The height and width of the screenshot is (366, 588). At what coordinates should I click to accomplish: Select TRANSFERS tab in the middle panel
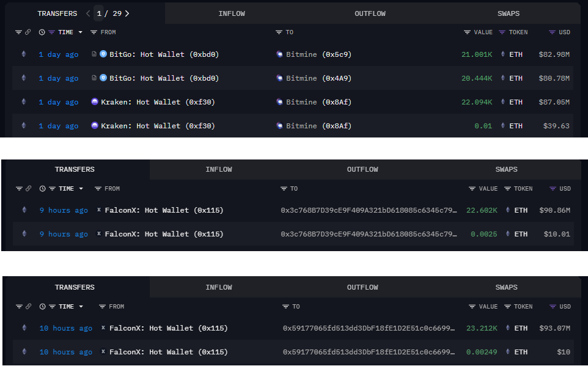[75, 169]
